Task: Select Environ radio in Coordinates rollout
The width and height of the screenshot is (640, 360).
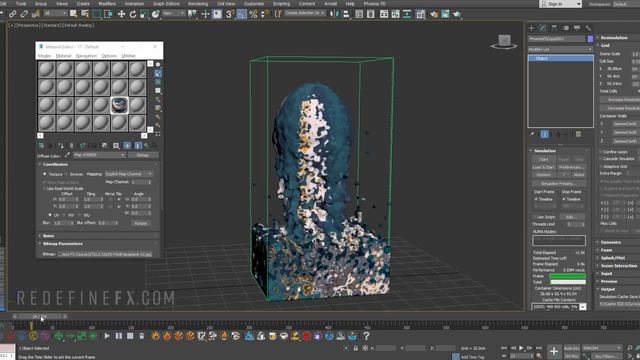Action: coord(66,174)
